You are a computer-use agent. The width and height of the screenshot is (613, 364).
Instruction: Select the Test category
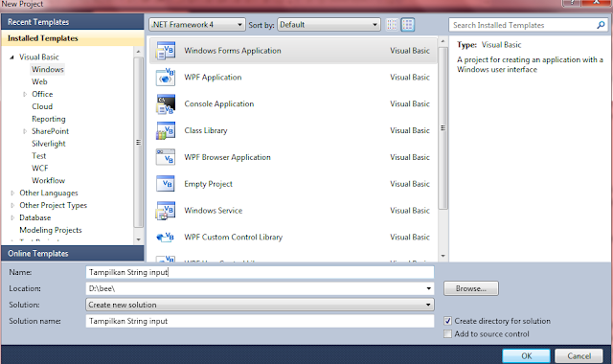click(38, 156)
